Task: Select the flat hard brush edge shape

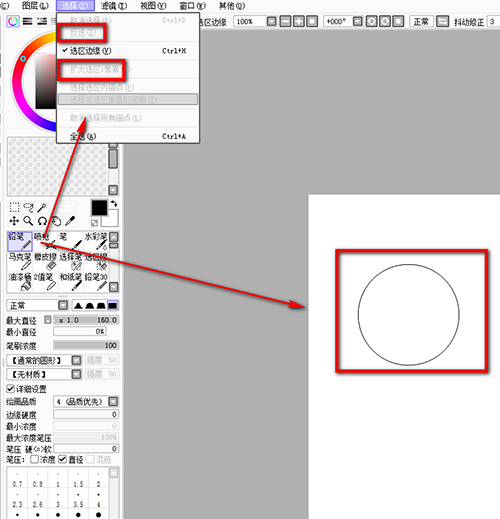Action: 112,305
